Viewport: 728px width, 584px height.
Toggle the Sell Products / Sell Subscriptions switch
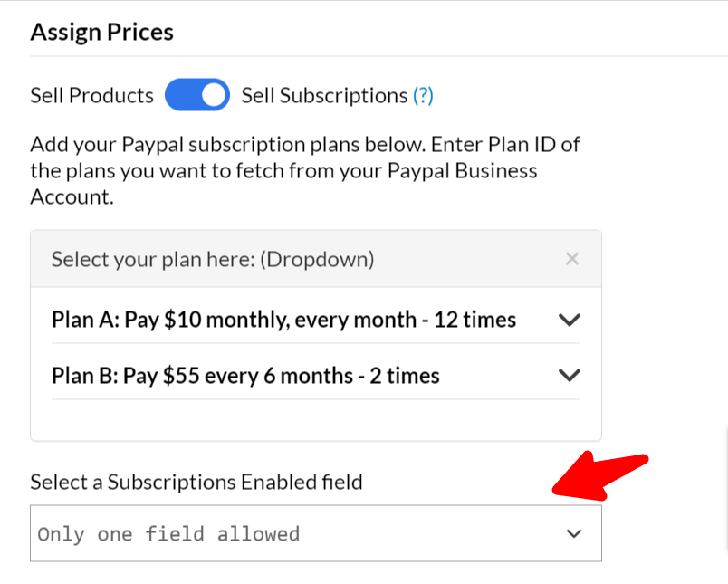coord(197,95)
